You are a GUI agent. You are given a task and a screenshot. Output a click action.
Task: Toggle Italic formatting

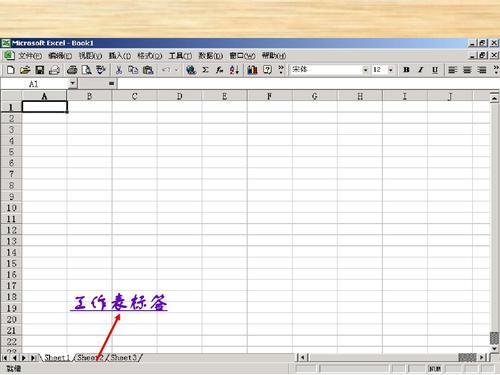pos(421,70)
